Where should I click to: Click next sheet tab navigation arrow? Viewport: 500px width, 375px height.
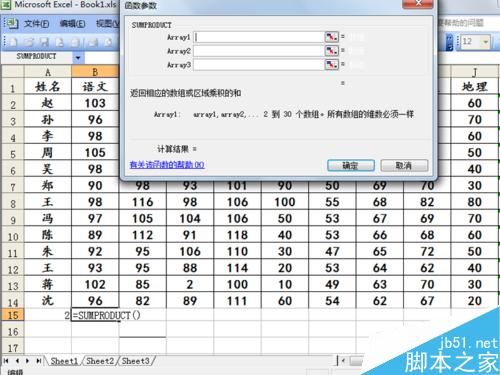(28, 361)
